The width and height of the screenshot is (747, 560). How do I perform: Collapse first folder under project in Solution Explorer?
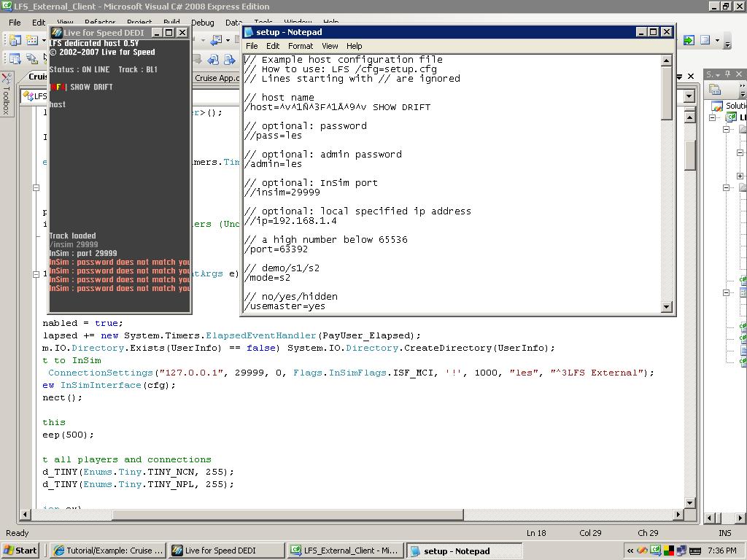click(726, 129)
